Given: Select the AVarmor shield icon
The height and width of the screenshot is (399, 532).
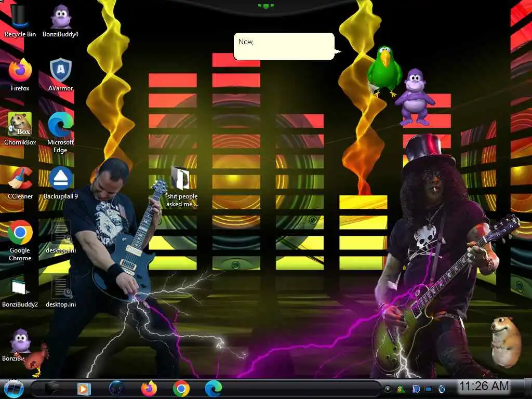Looking at the screenshot, I should (x=60, y=71).
